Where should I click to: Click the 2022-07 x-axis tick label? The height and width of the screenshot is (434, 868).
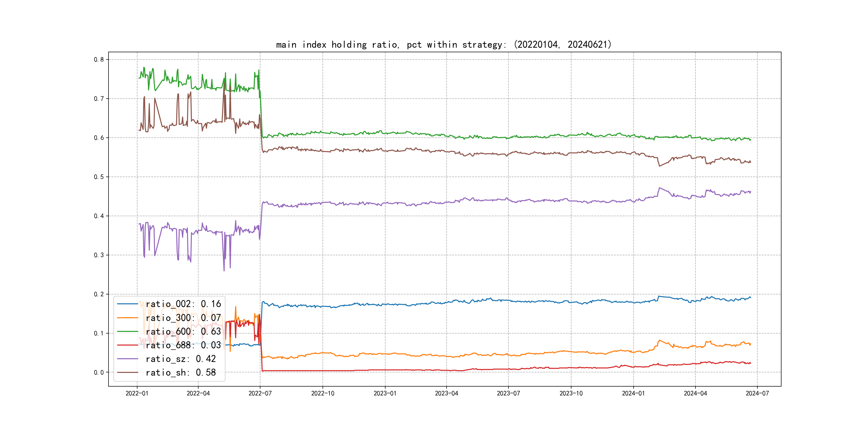click(260, 393)
